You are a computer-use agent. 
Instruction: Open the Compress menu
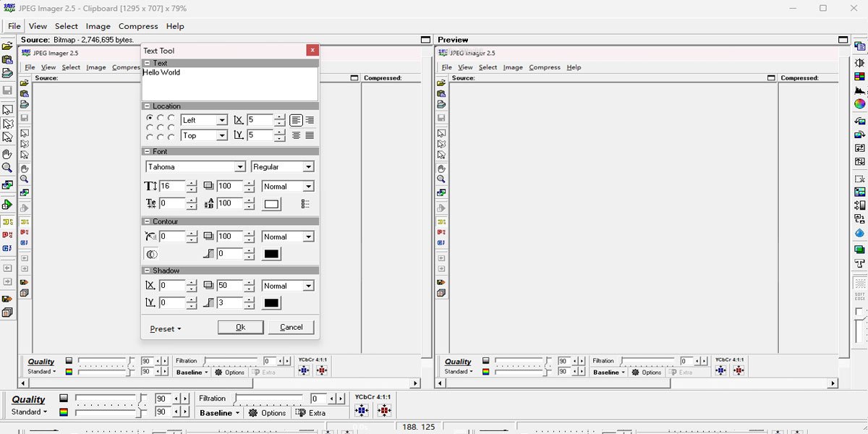coord(138,26)
